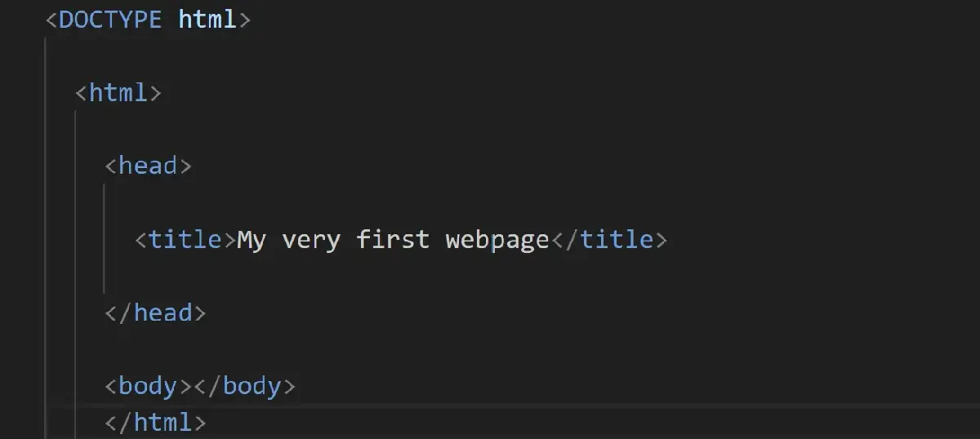Click the closing head tag

coord(155,313)
